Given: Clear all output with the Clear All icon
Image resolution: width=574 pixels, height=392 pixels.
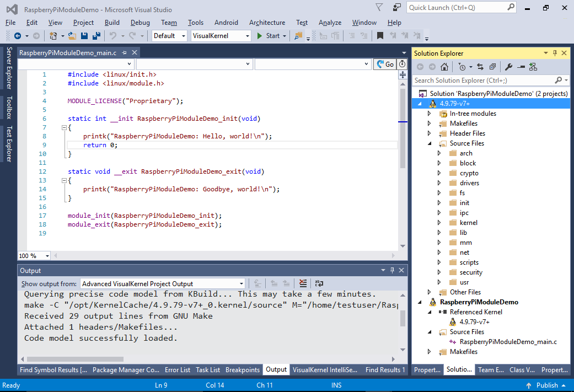Looking at the screenshot, I should [x=303, y=283].
